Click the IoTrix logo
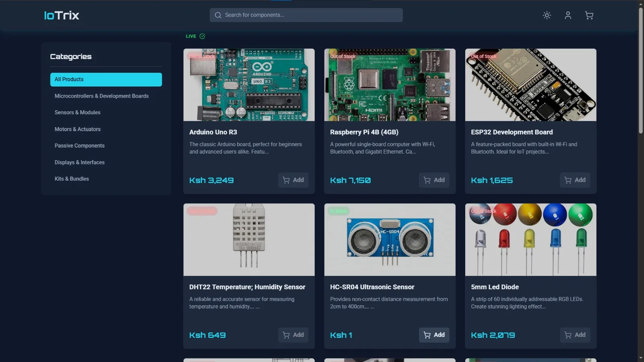 point(62,15)
